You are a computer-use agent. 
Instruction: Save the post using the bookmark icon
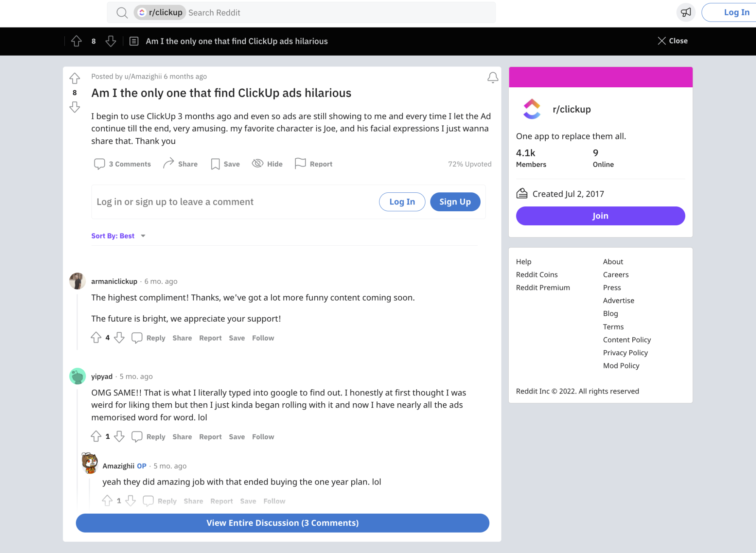pos(215,164)
